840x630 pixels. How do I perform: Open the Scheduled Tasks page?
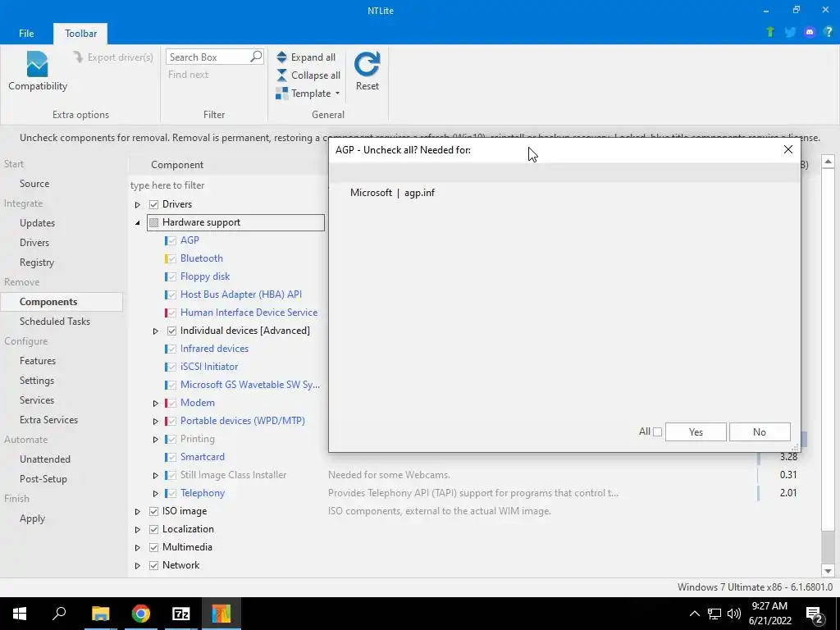coord(55,322)
